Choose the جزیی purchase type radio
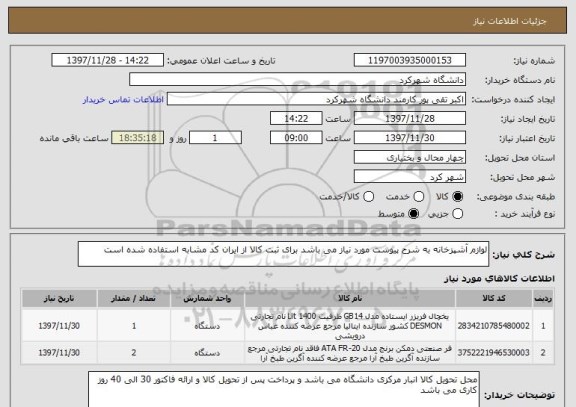 click(x=458, y=214)
